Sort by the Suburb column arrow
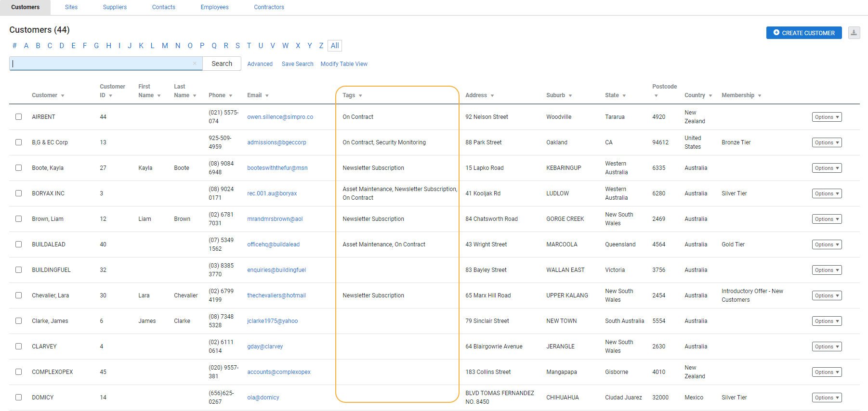Viewport: 868px width, 411px height. (x=570, y=96)
